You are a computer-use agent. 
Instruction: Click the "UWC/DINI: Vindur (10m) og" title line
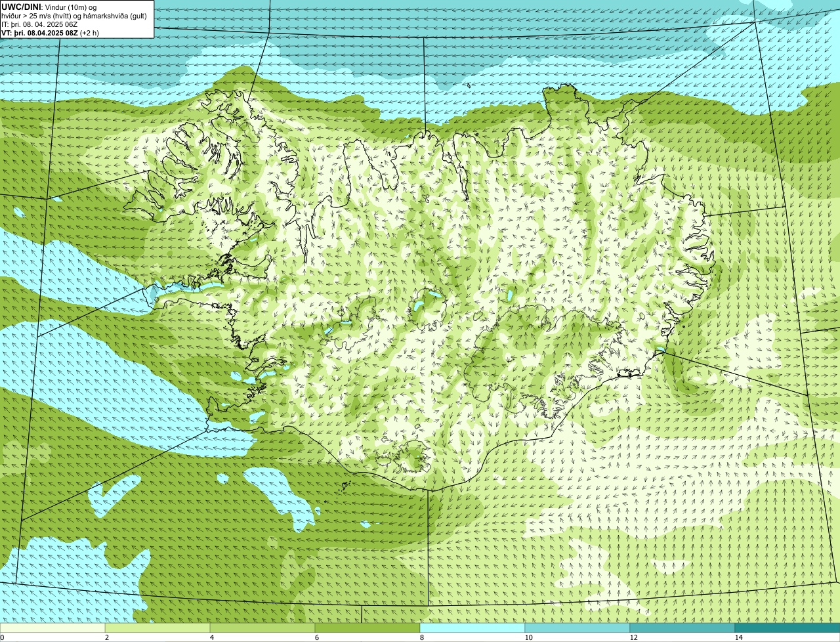coord(49,7)
